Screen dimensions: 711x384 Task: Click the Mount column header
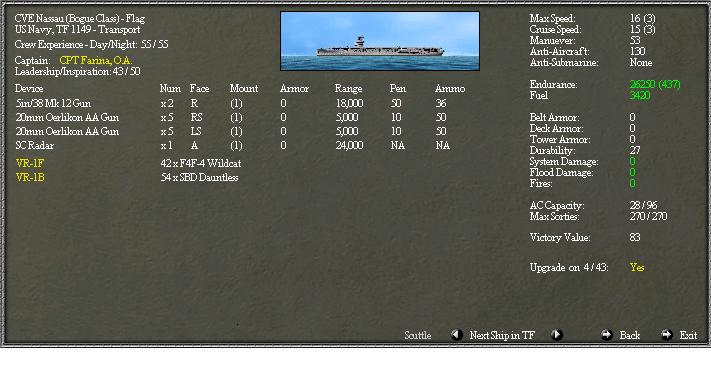pos(244,88)
